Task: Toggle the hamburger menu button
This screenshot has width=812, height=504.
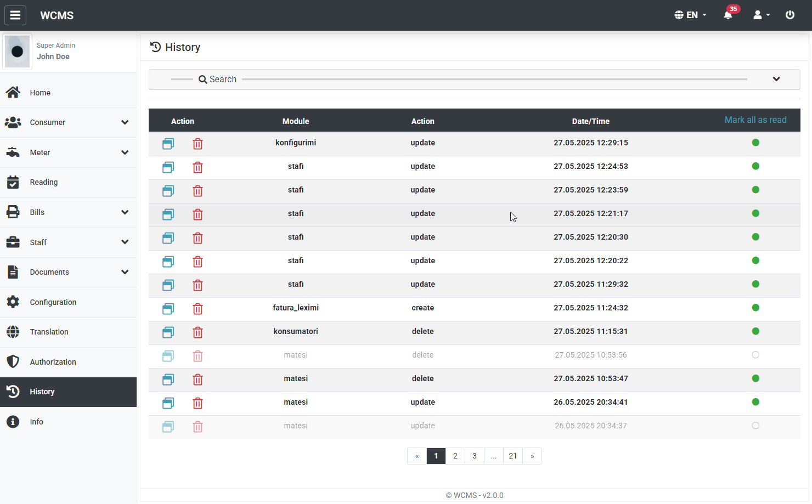Action: [15, 15]
